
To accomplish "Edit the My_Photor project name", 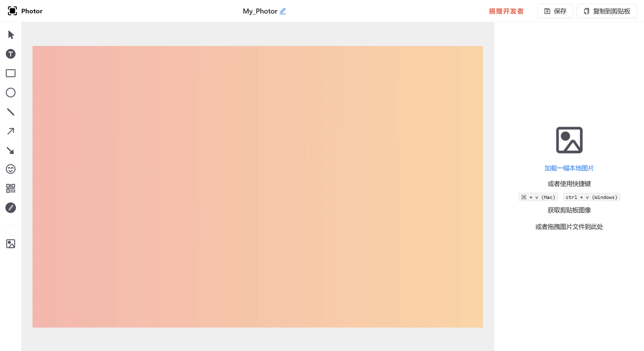I will pos(283,11).
